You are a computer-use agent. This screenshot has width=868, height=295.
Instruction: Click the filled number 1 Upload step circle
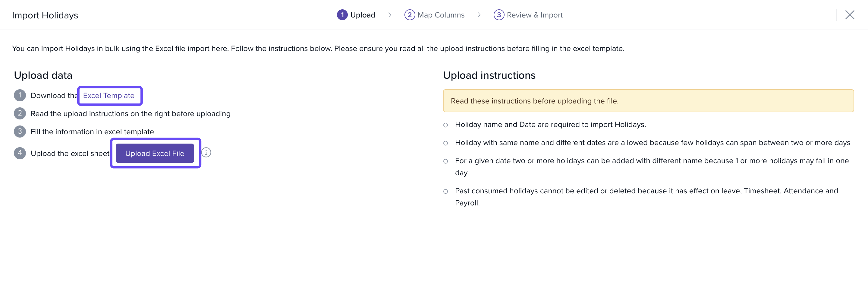pyautogui.click(x=342, y=15)
